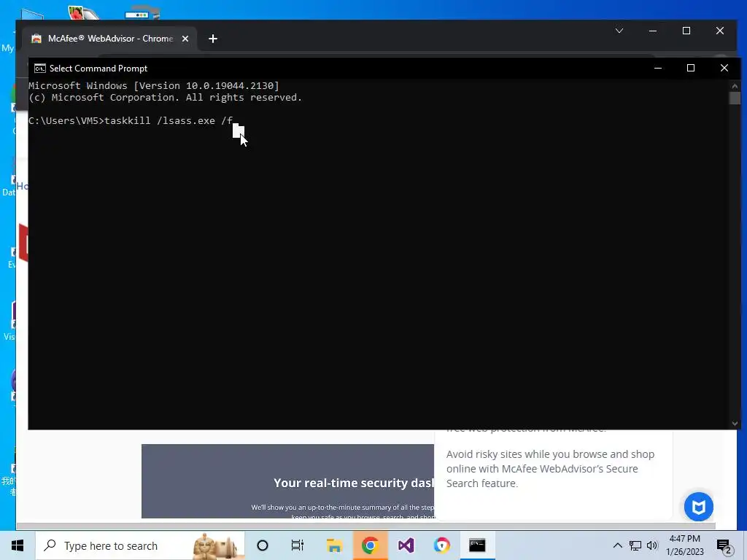Close the Chrome window
747x560 pixels.
720,31
